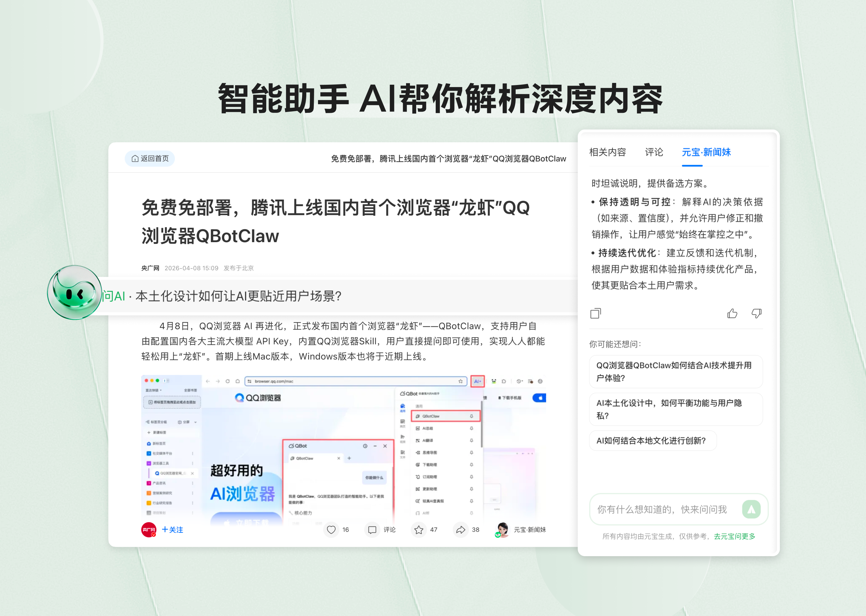Click the share count 38

[476, 529]
